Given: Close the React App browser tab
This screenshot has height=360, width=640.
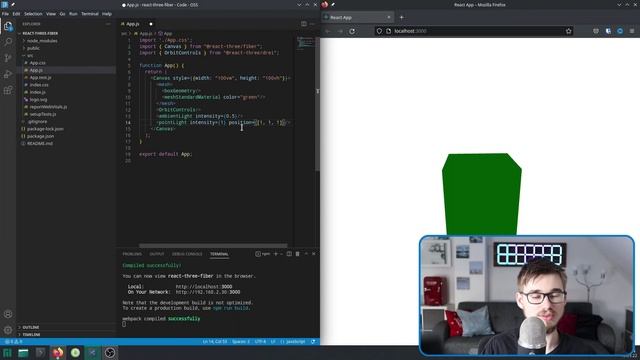Looking at the screenshot, I should click(x=389, y=18).
